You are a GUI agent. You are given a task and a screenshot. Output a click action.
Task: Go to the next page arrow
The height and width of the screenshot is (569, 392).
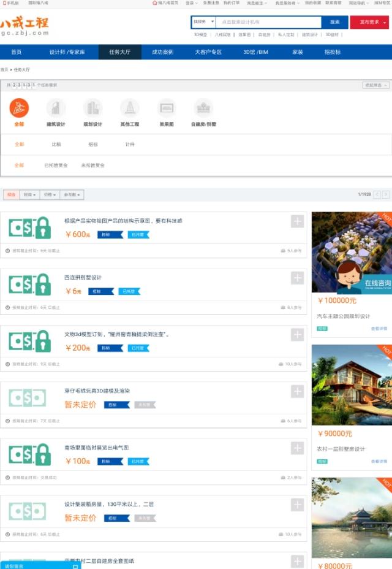tap(386, 194)
